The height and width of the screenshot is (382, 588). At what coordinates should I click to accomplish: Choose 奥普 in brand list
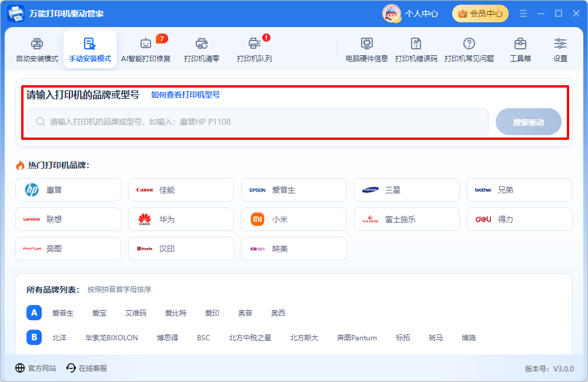pyautogui.click(x=245, y=313)
